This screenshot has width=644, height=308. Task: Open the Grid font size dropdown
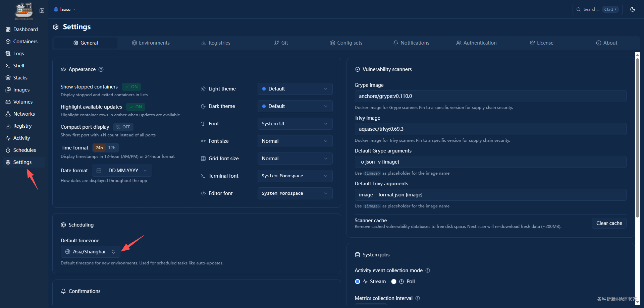[295, 159]
